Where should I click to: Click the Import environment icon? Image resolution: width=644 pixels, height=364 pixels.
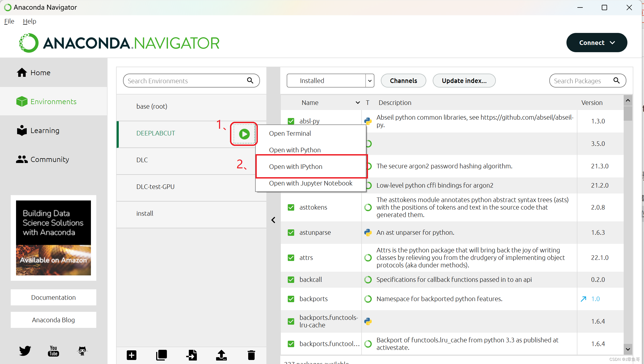(191, 355)
